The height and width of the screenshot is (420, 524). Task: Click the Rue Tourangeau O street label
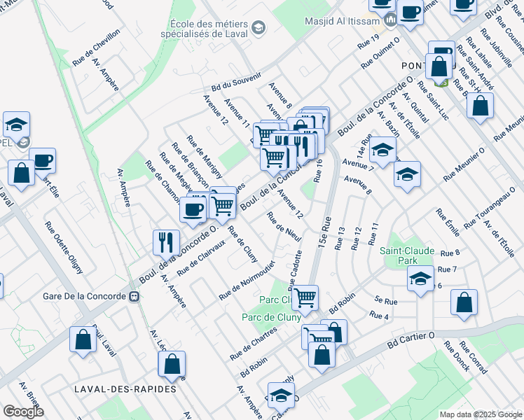pos(489,208)
